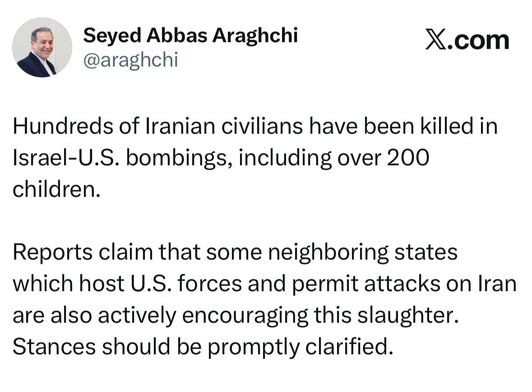Click the line starting "Israel-U.S. bombings"

pos(220,158)
